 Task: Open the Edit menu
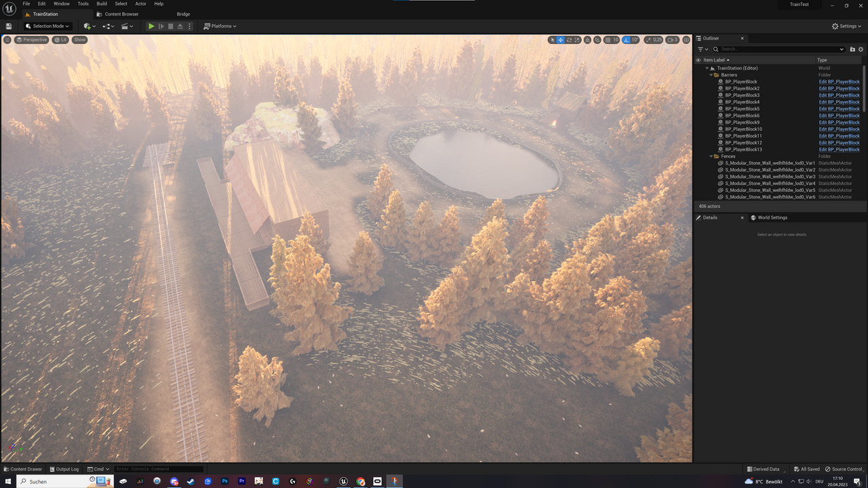(42, 3)
